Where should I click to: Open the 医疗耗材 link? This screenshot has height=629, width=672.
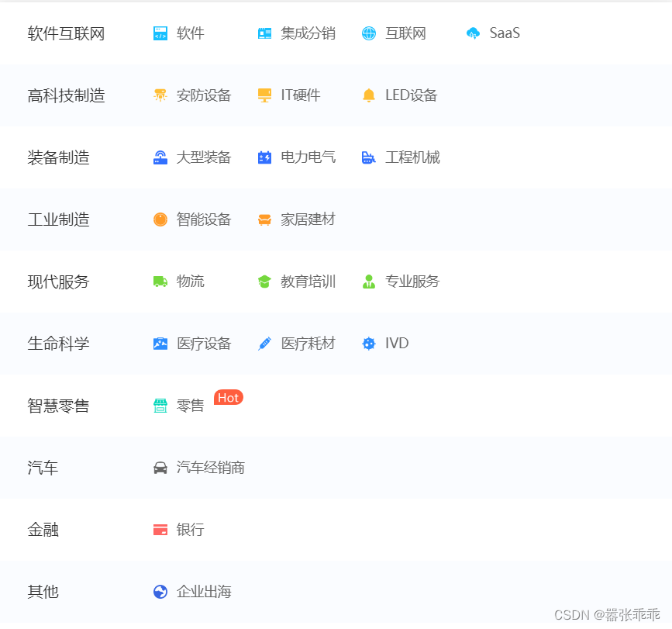point(308,344)
